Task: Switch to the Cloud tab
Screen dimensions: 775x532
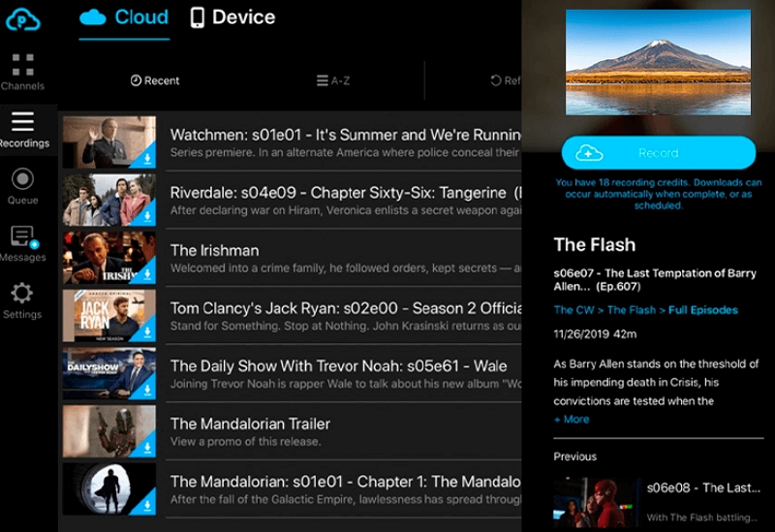Action: coord(124,17)
